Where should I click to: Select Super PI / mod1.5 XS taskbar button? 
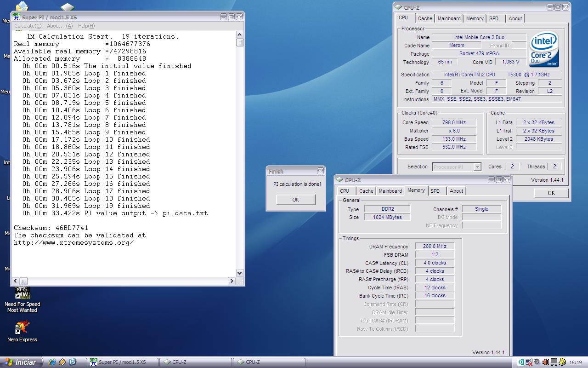pyautogui.click(x=122, y=362)
